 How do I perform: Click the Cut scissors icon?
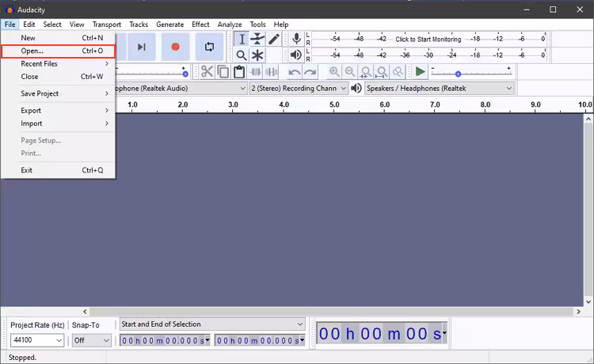coord(207,71)
